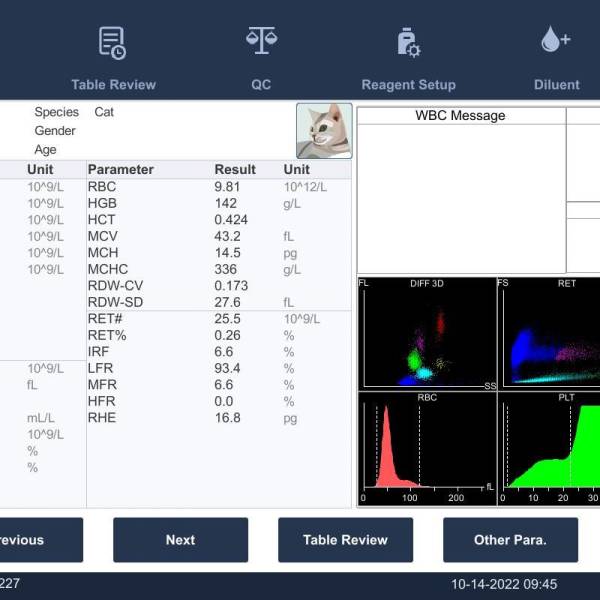Click the MCHC result 336
Viewport: 600px width, 600px height.
[226, 269]
